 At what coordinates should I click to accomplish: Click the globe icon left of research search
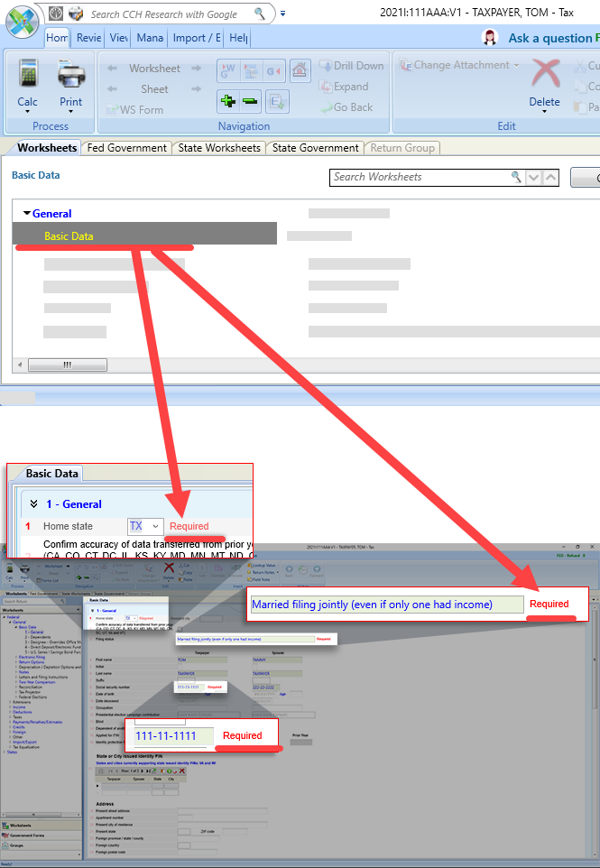click(56, 14)
